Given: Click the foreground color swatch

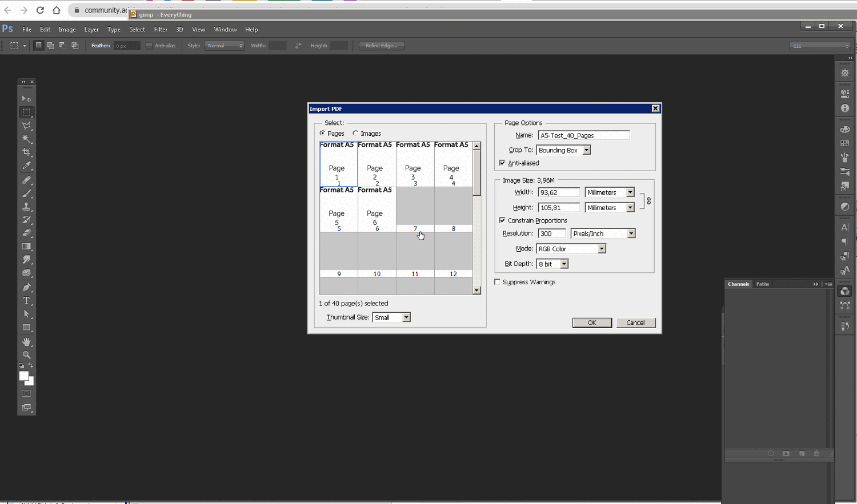Looking at the screenshot, I should coord(23,376).
